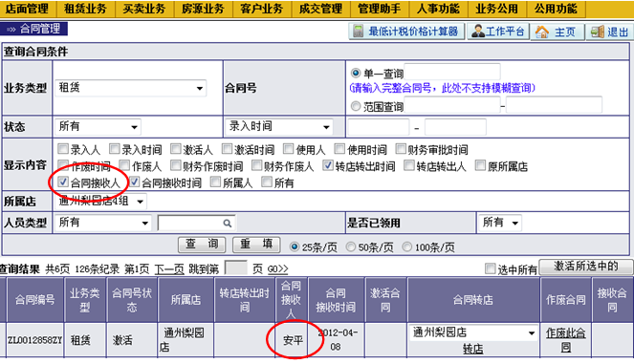Check the 激活时间 checkbox

(228, 149)
